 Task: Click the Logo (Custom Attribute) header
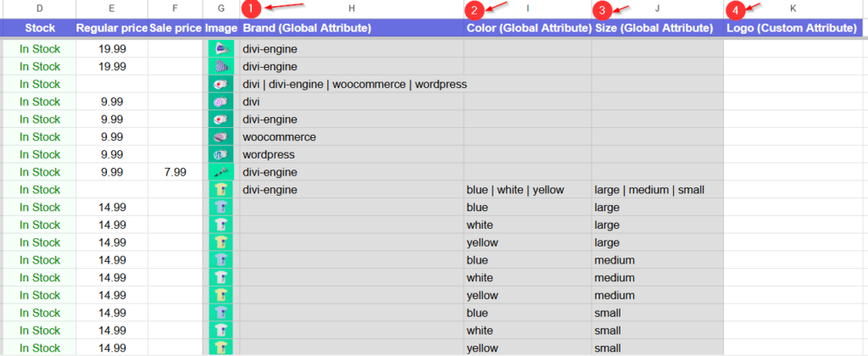793,28
